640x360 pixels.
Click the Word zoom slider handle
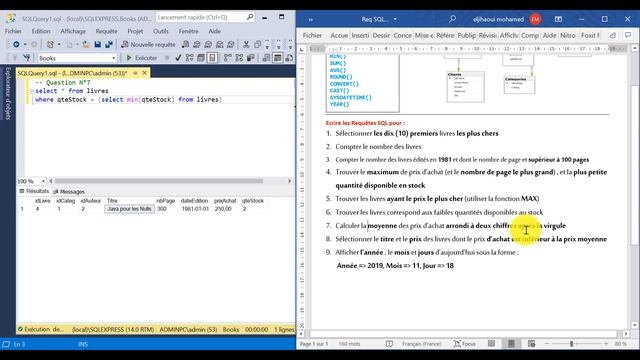point(571,344)
